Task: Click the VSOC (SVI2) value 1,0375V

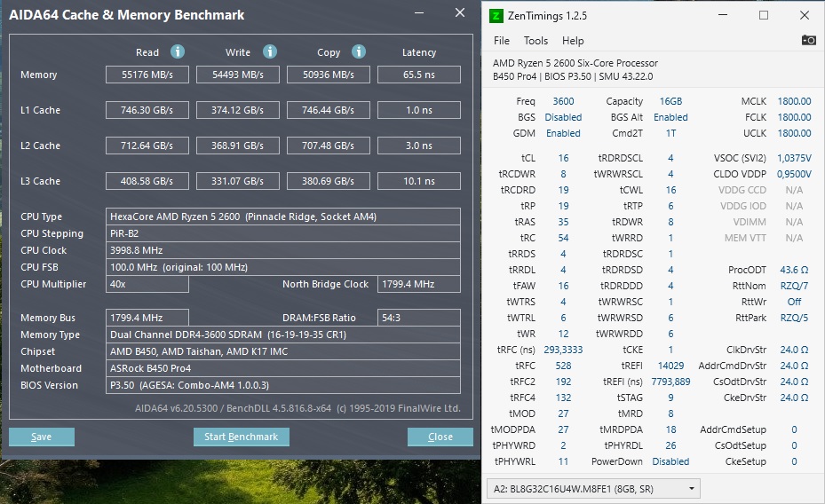Action: tap(794, 158)
